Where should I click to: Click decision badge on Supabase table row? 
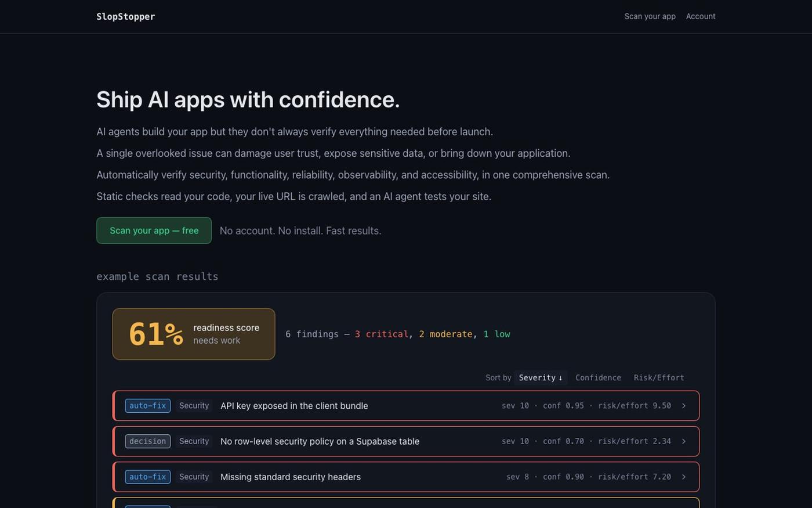click(147, 441)
